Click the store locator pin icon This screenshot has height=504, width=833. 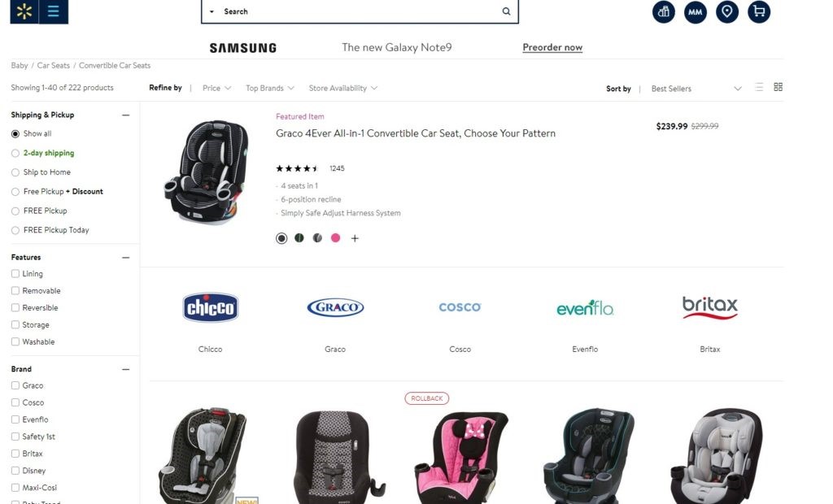click(x=726, y=11)
